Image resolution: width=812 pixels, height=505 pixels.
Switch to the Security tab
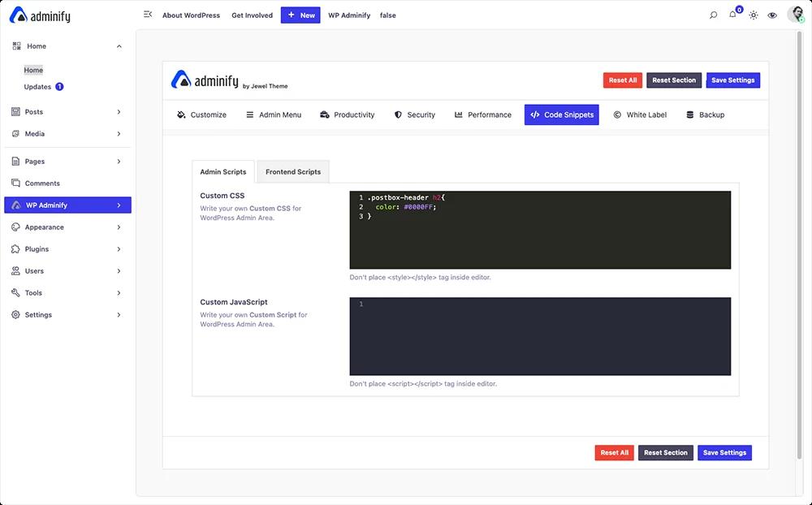click(414, 115)
